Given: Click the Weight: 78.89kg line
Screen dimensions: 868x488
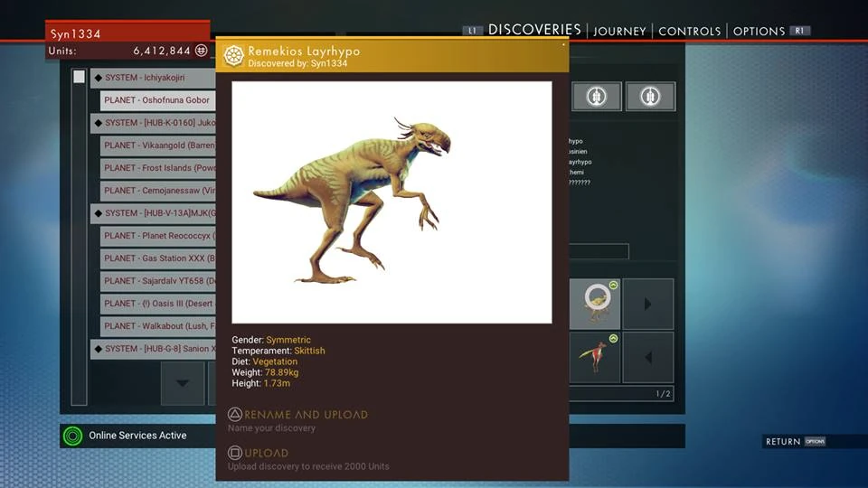Looking at the screenshot, I should (x=265, y=372).
